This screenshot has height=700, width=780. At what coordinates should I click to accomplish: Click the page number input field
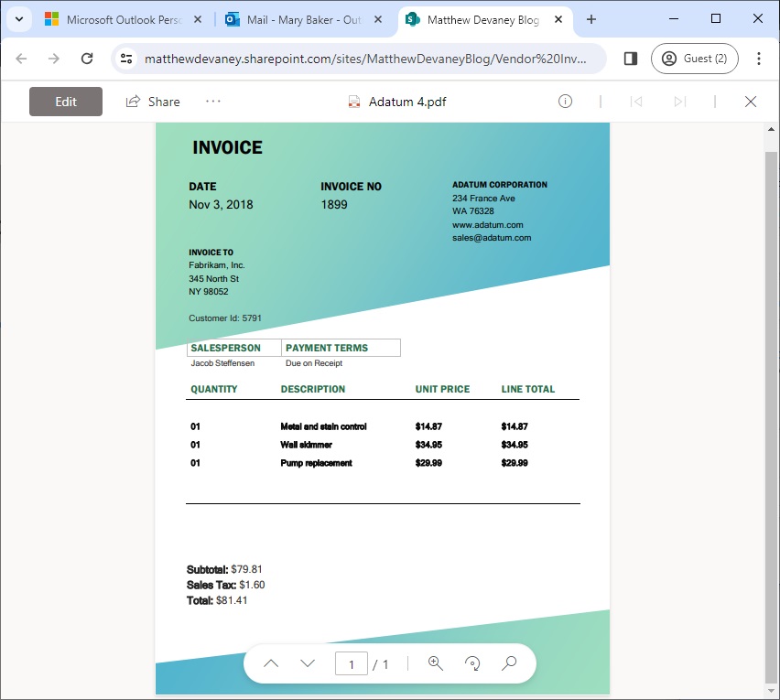pyautogui.click(x=351, y=662)
